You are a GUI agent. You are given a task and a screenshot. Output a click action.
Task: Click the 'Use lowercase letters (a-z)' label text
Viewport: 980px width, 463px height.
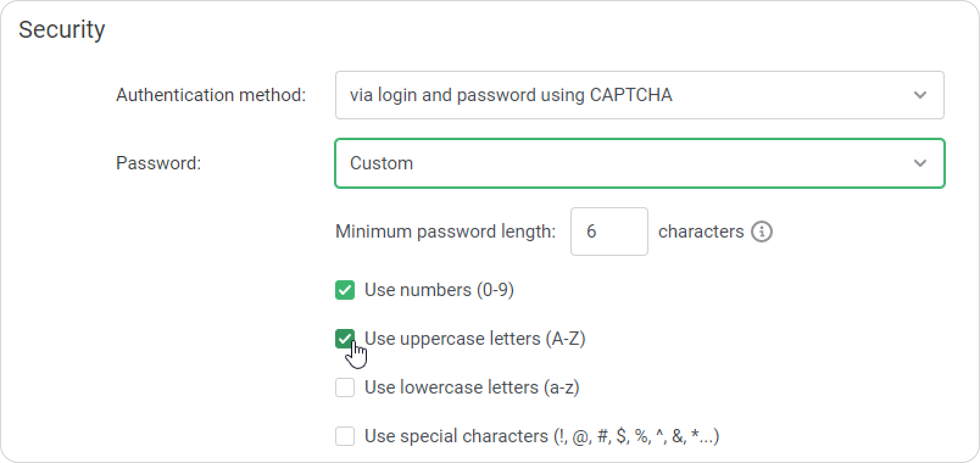[472, 387]
